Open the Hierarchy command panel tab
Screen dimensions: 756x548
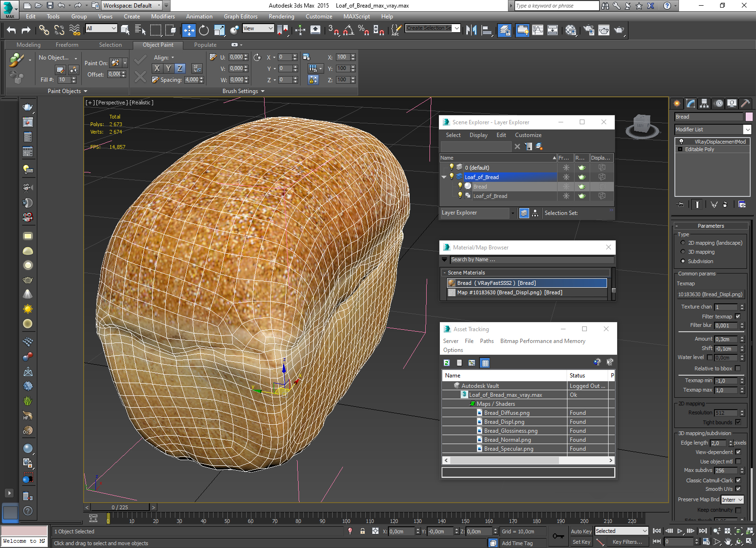pos(704,103)
